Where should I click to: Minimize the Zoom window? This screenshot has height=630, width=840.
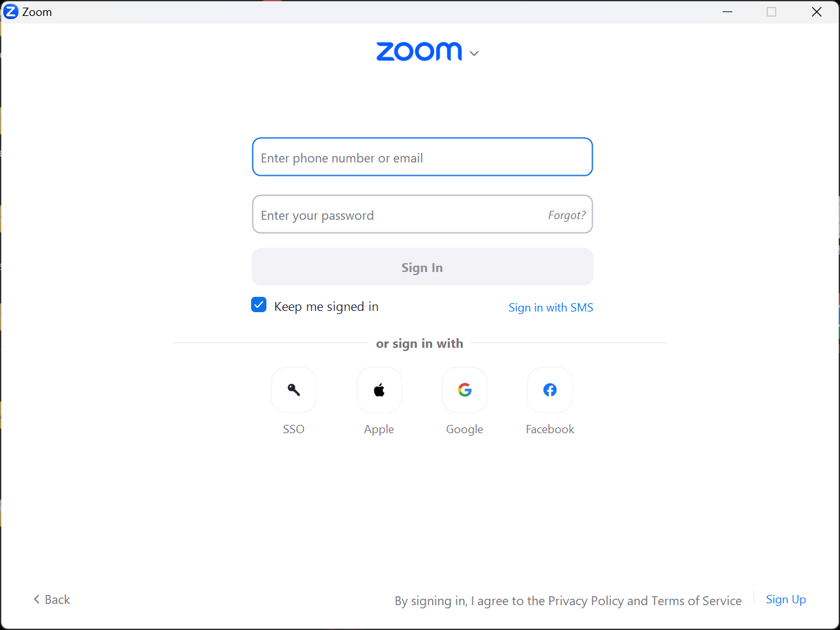(x=727, y=11)
